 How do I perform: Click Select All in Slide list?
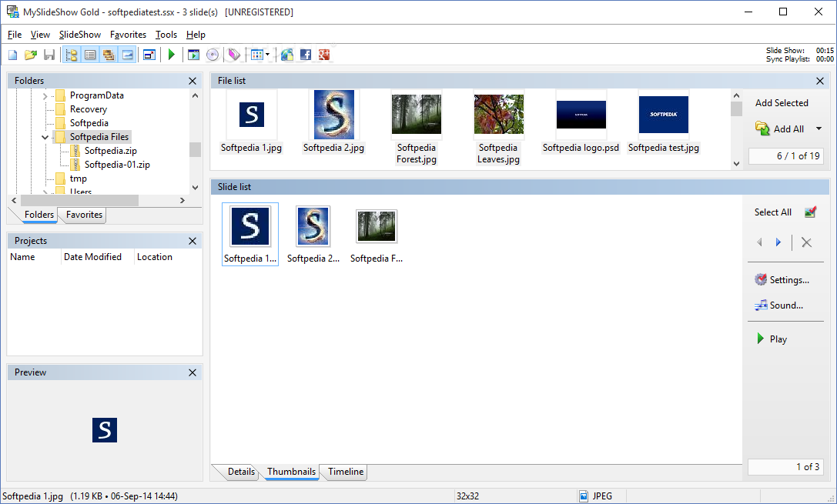tap(772, 212)
